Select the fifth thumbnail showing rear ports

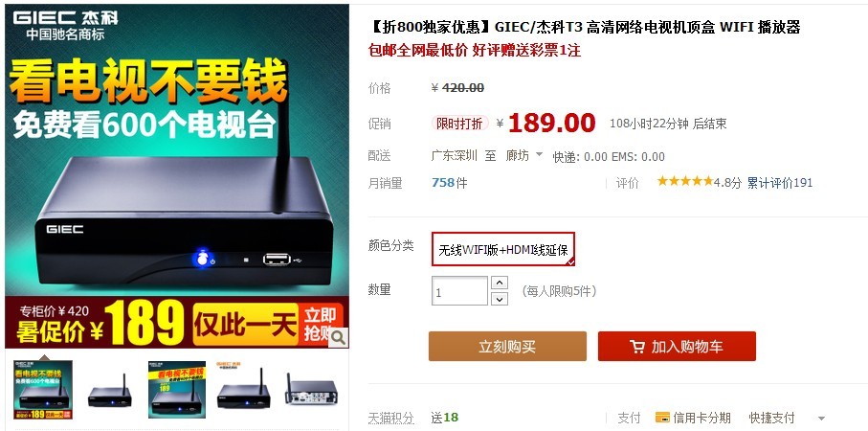(x=311, y=390)
